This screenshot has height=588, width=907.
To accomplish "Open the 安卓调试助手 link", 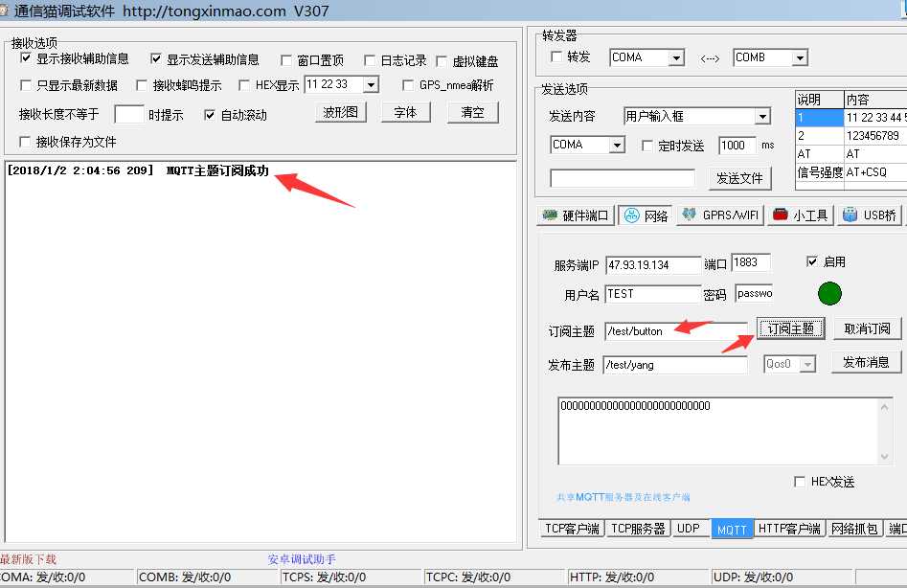I will 302,559.
